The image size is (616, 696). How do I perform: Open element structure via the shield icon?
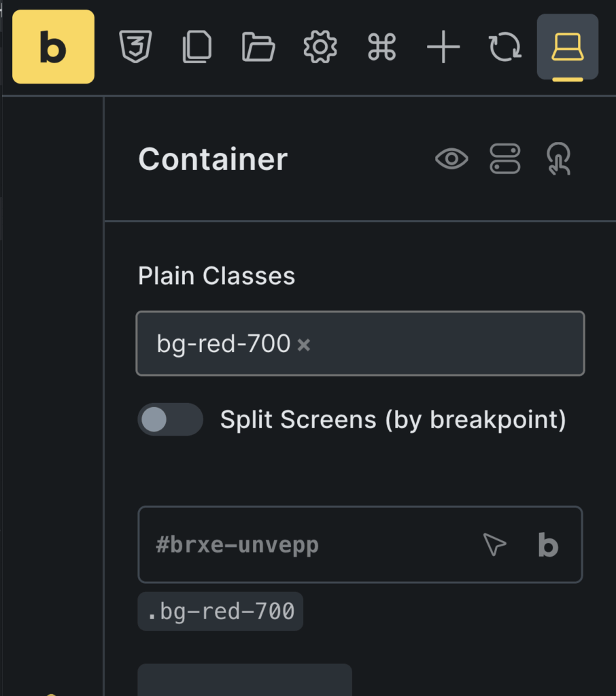coord(135,47)
